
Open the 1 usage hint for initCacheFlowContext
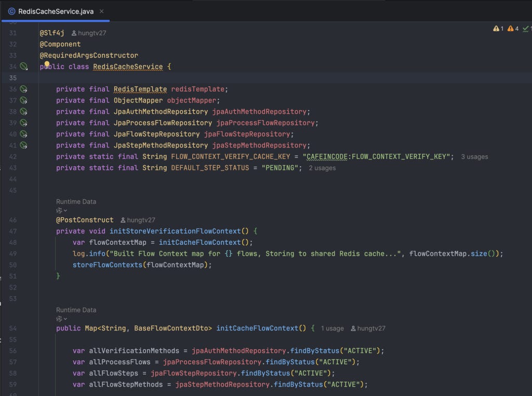coord(332,328)
